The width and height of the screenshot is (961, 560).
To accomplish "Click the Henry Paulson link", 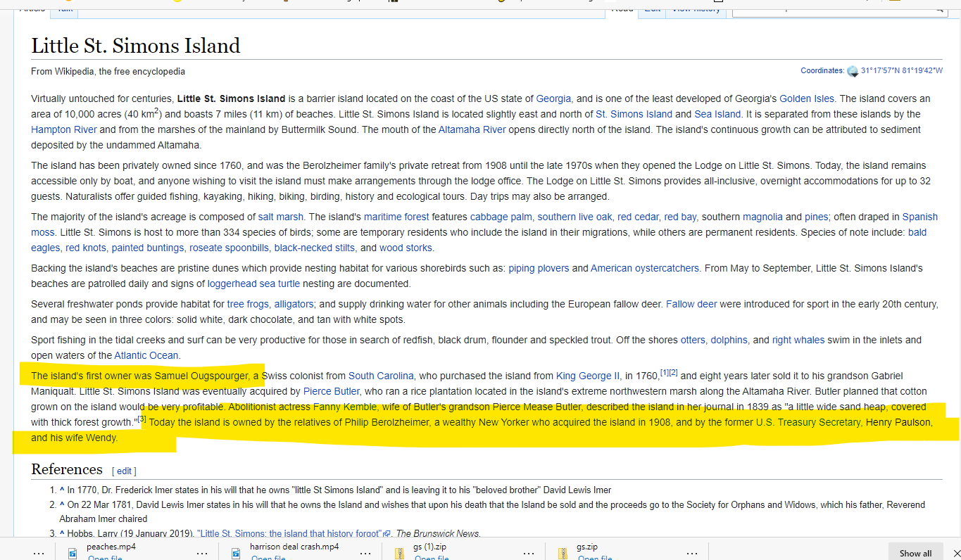I will [899, 422].
